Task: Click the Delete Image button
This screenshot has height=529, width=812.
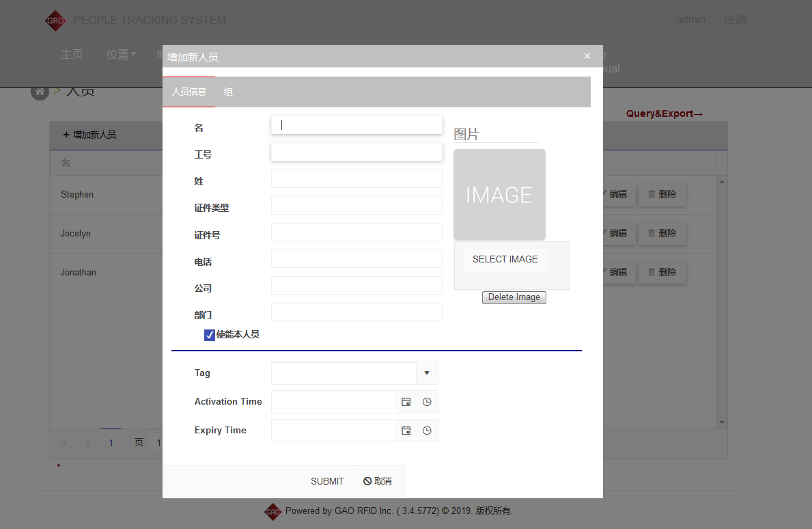Action: click(x=514, y=297)
